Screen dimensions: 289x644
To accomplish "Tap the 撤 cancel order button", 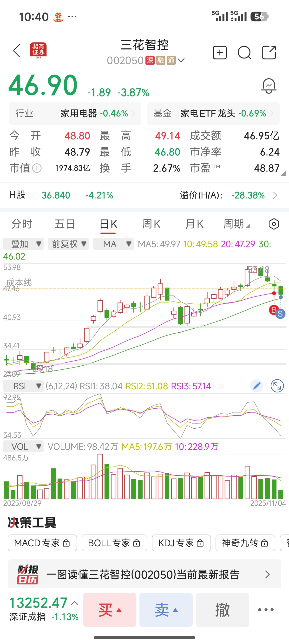I will (x=222, y=610).
